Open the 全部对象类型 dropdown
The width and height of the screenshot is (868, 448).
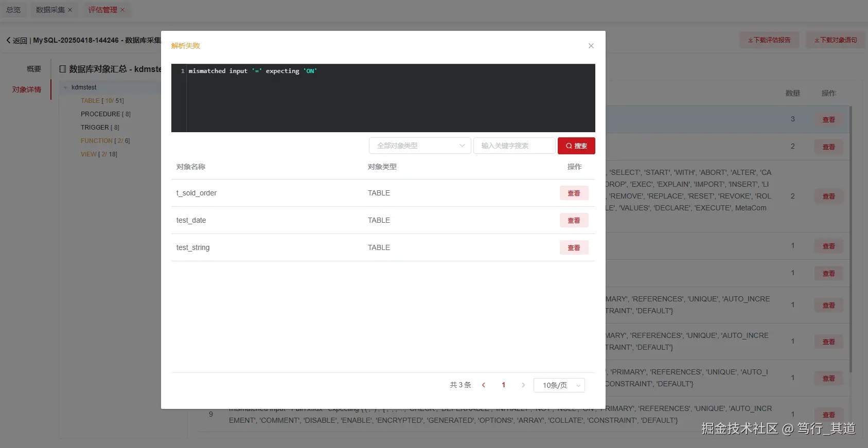[x=420, y=146]
